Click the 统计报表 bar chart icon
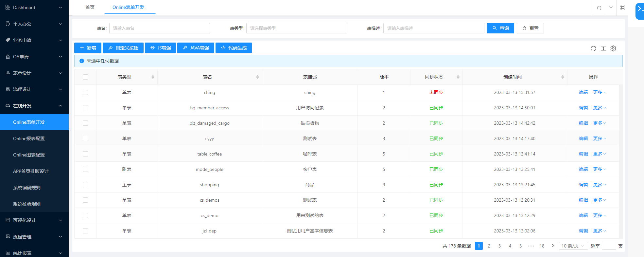The height and width of the screenshot is (257, 644). coord(8,253)
